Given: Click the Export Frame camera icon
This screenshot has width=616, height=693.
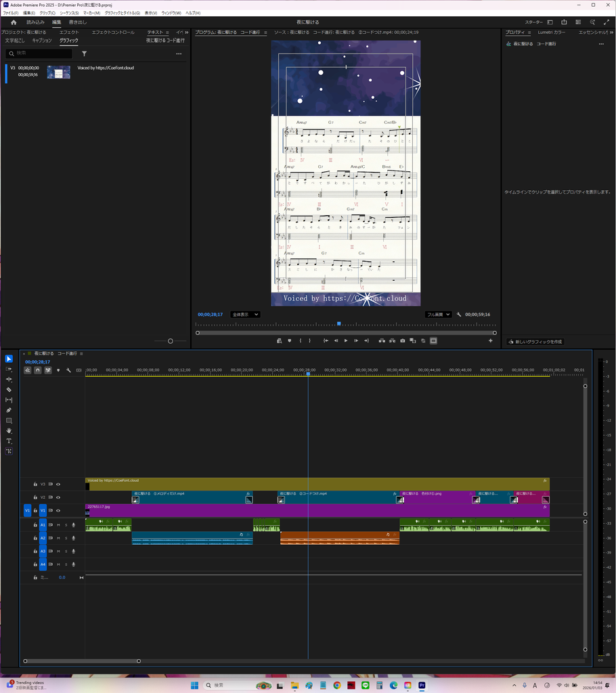Looking at the screenshot, I should click(402, 341).
